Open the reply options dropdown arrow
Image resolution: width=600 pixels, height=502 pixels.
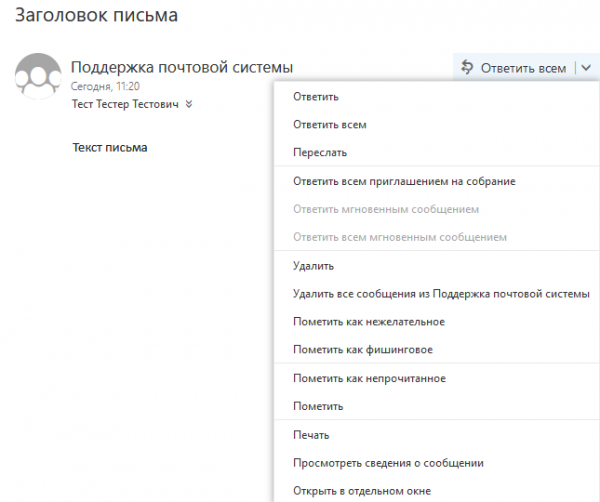(x=586, y=68)
